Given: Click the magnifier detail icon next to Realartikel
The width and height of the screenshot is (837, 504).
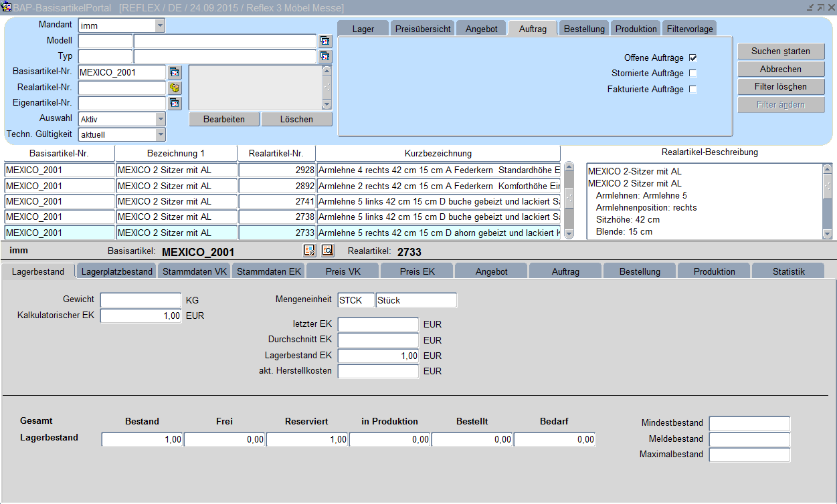Looking at the screenshot, I should point(327,251).
